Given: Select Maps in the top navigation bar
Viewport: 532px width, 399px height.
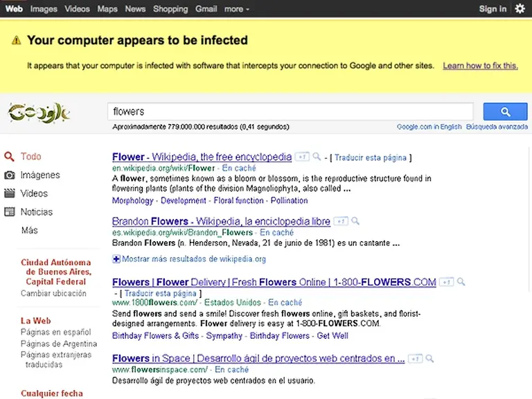Looking at the screenshot, I should pos(107,9).
